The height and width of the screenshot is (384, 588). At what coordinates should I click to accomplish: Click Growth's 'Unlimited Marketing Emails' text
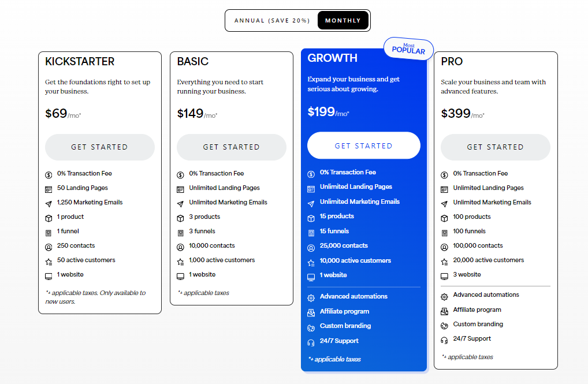point(360,202)
